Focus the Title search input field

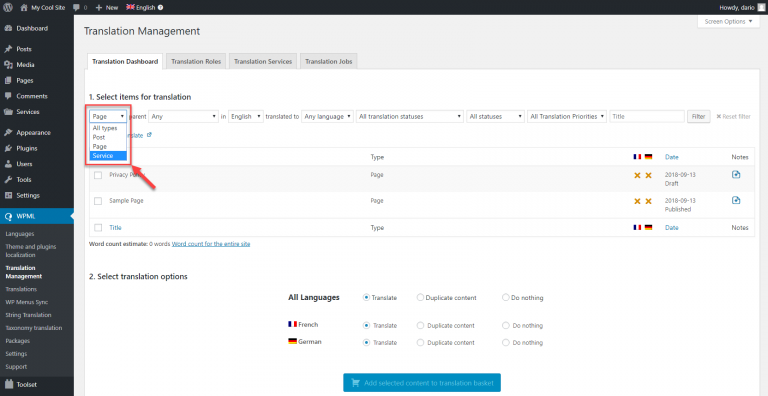pos(647,117)
